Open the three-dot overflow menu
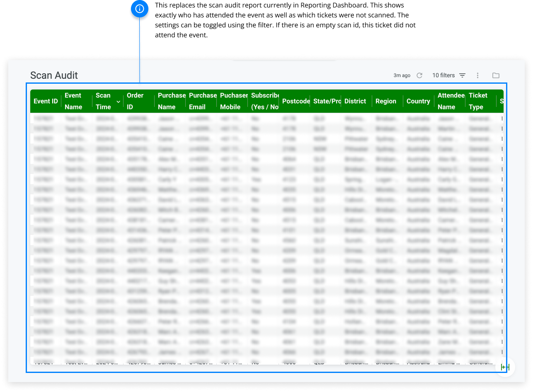This screenshot has width=533, height=392. [x=478, y=75]
